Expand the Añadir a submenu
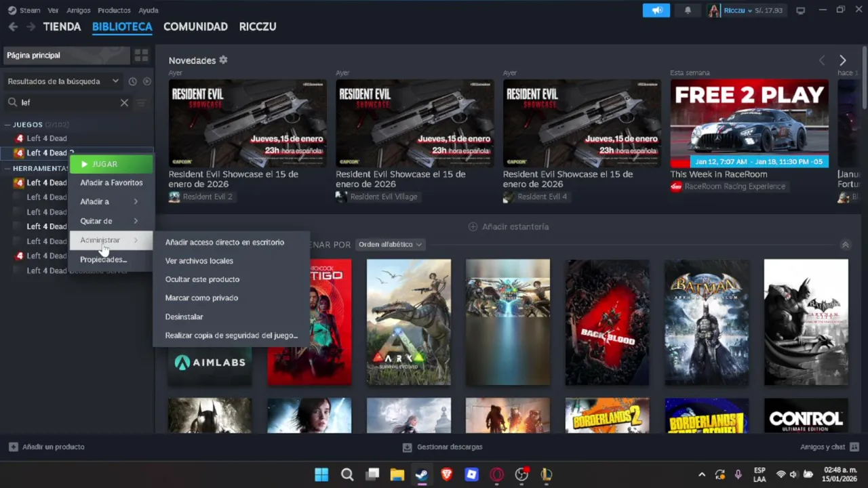This screenshot has width=868, height=488. click(x=111, y=202)
